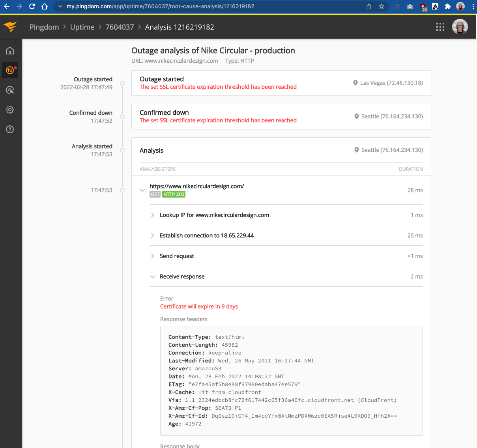
Task: Click the Las Vegas (72.46.130.18) location text
Action: tap(391, 83)
